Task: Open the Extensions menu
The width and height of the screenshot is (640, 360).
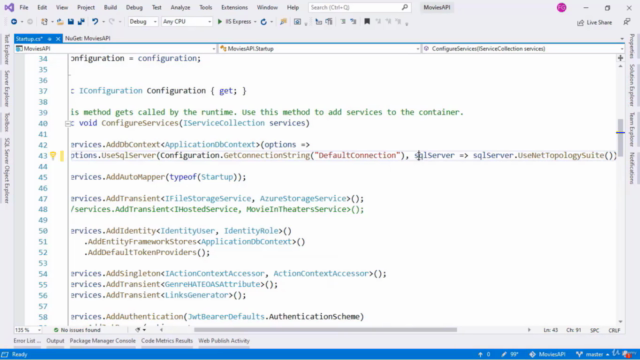Action: click(234, 7)
